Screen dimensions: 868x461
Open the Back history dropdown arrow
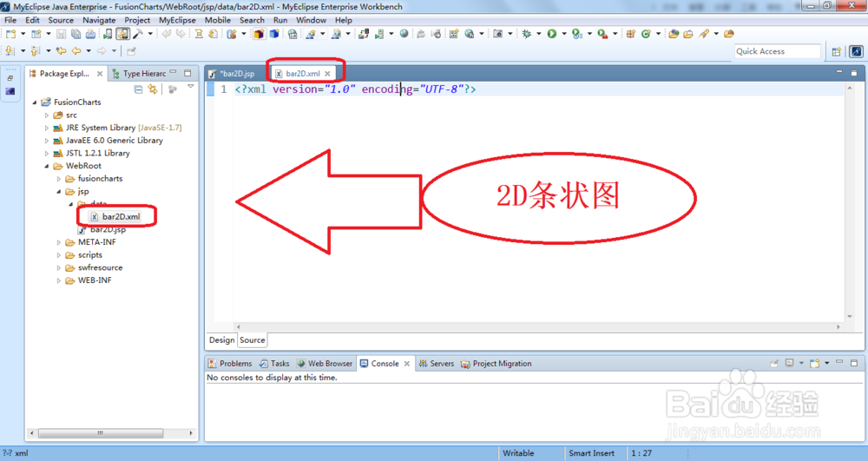88,51
